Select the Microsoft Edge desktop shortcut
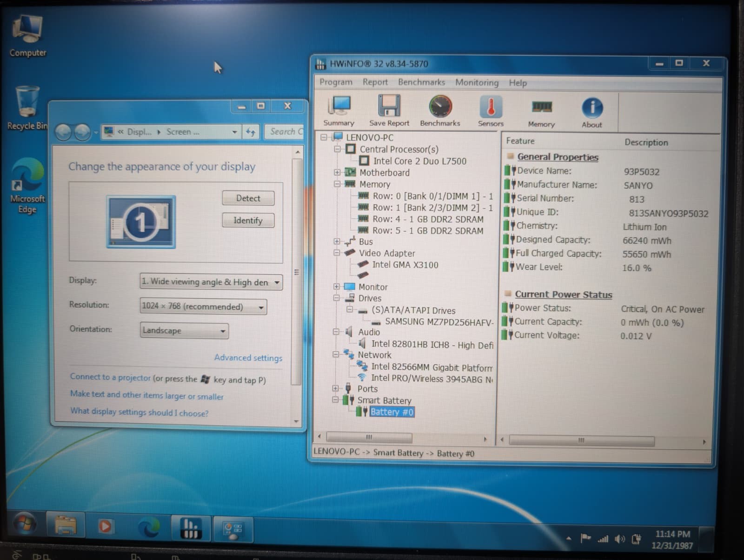The image size is (744, 560). pos(27,186)
